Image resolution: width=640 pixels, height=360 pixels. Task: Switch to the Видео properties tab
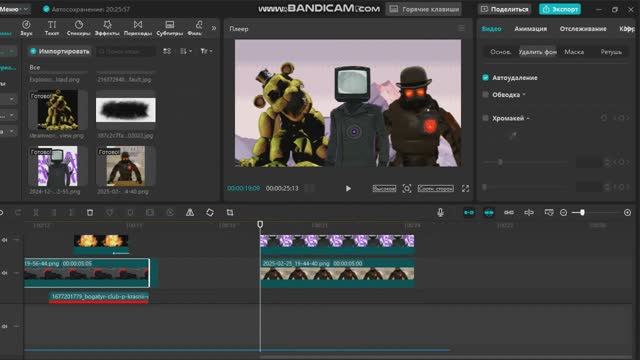coord(491,29)
